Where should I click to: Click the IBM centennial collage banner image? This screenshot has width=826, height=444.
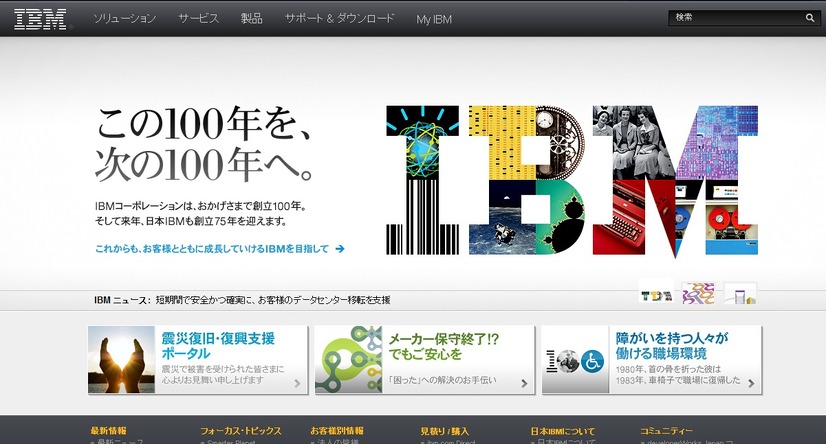[572, 181]
